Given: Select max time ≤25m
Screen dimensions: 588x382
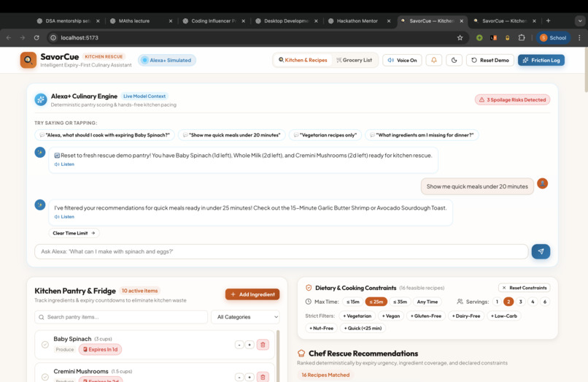Looking at the screenshot, I should point(376,302).
